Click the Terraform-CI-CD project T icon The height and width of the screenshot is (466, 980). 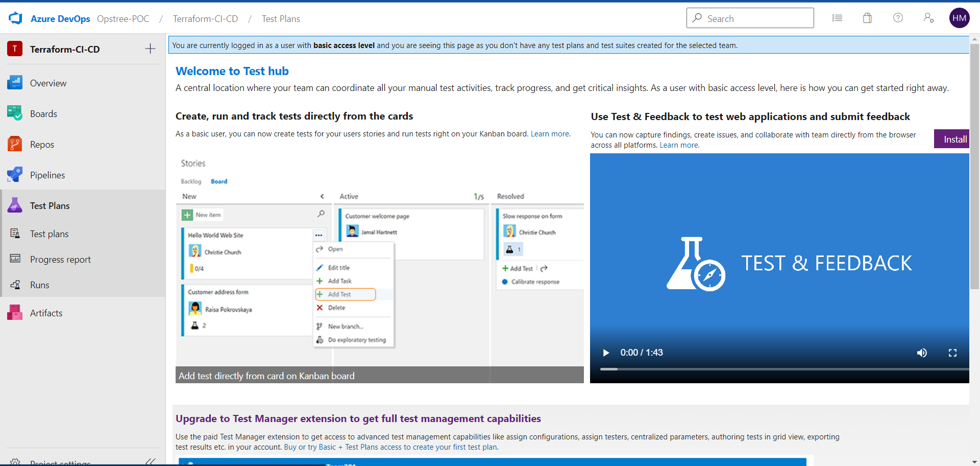pyautogui.click(x=15, y=49)
